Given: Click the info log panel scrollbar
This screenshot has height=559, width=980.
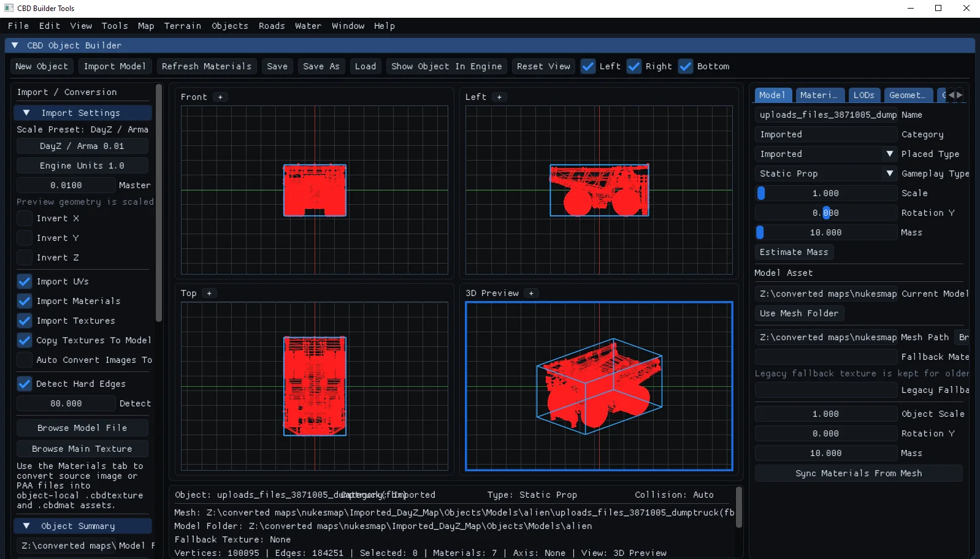Looking at the screenshot, I should point(739,507).
